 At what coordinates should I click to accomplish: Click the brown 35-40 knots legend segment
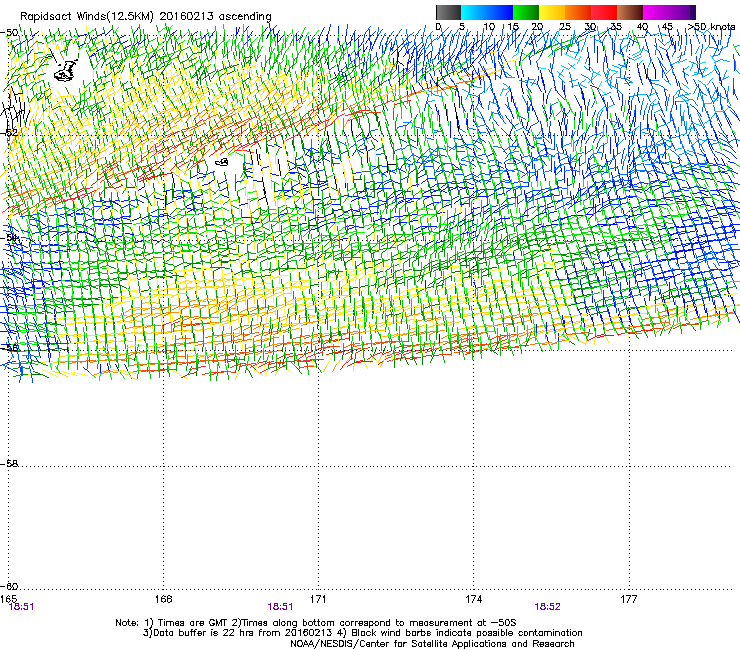[x=630, y=12]
